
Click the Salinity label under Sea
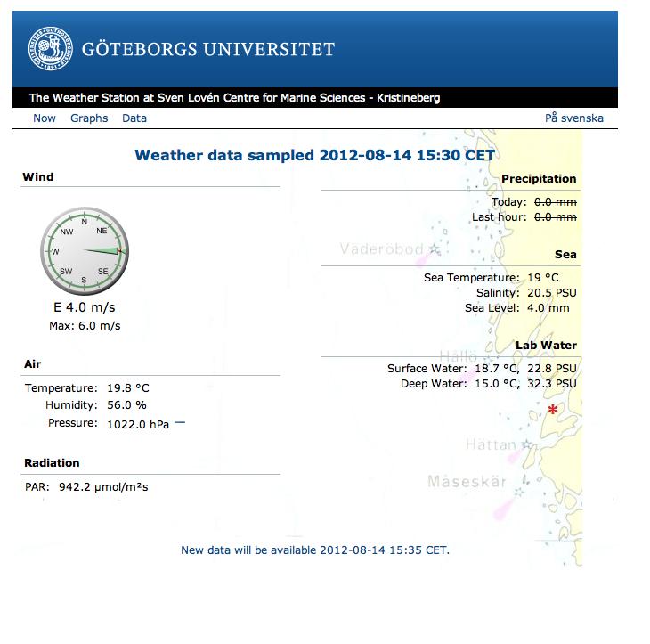click(498, 293)
